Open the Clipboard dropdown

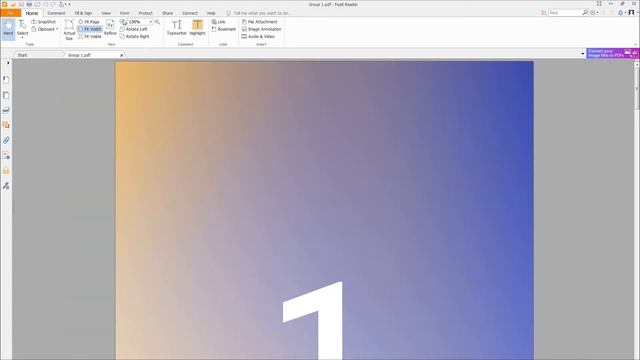(45, 29)
